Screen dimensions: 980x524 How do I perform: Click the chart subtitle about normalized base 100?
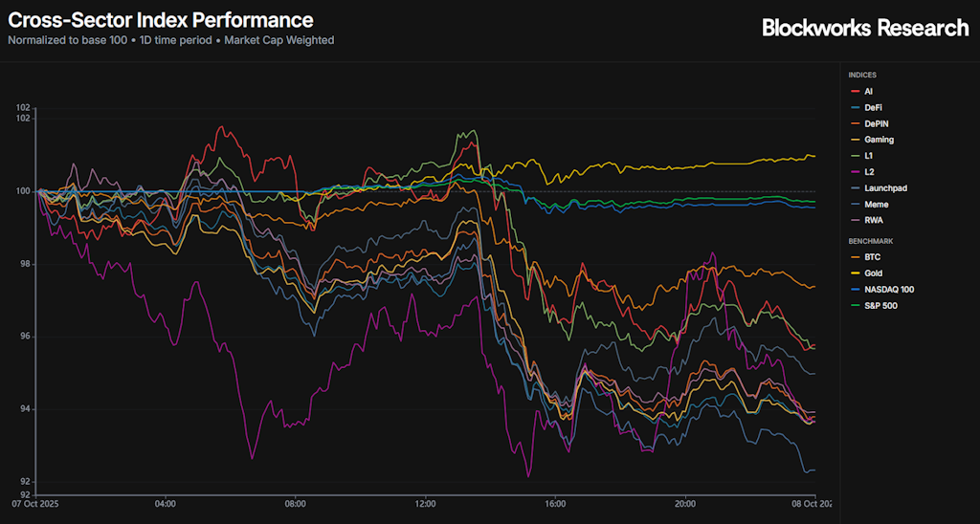coord(170,40)
